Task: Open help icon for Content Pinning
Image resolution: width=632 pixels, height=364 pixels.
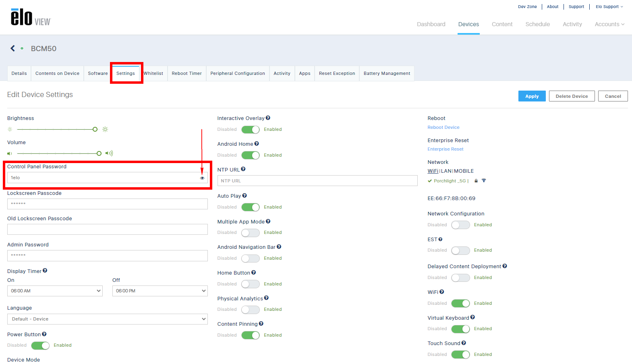Action: pyautogui.click(x=261, y=324)
